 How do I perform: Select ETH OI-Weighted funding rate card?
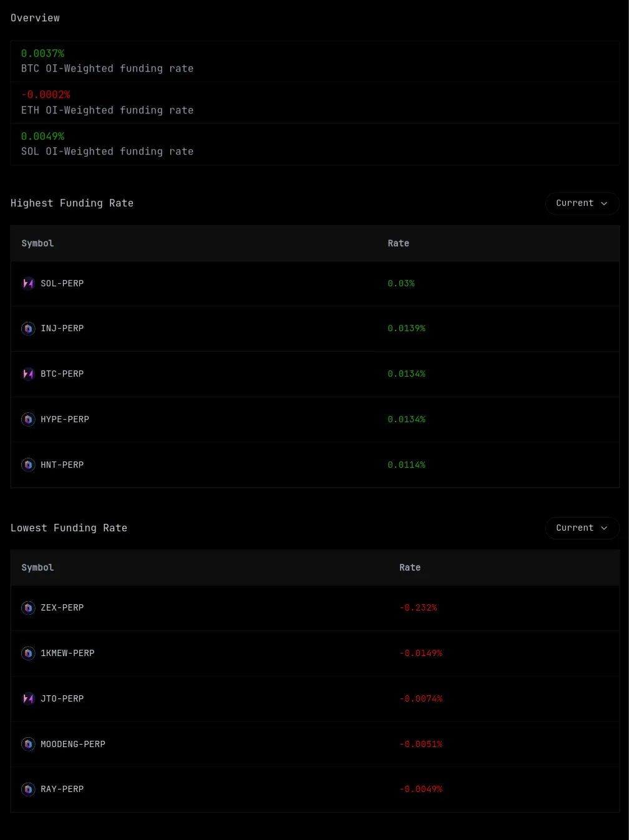tap(314, 103)
